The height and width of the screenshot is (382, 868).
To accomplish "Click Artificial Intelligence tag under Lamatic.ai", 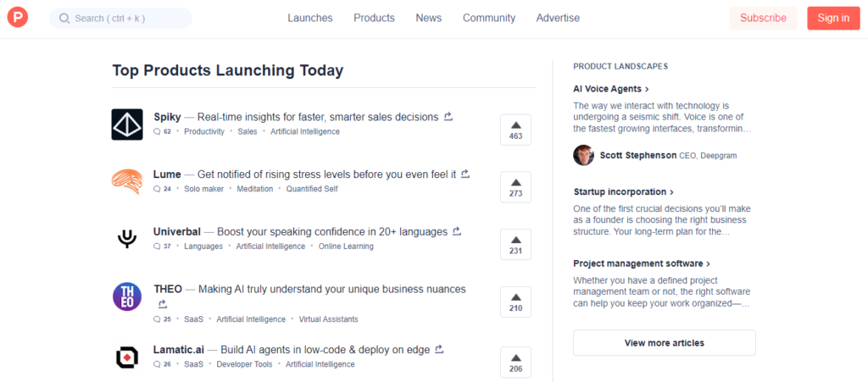I will (x=320, y=364).
